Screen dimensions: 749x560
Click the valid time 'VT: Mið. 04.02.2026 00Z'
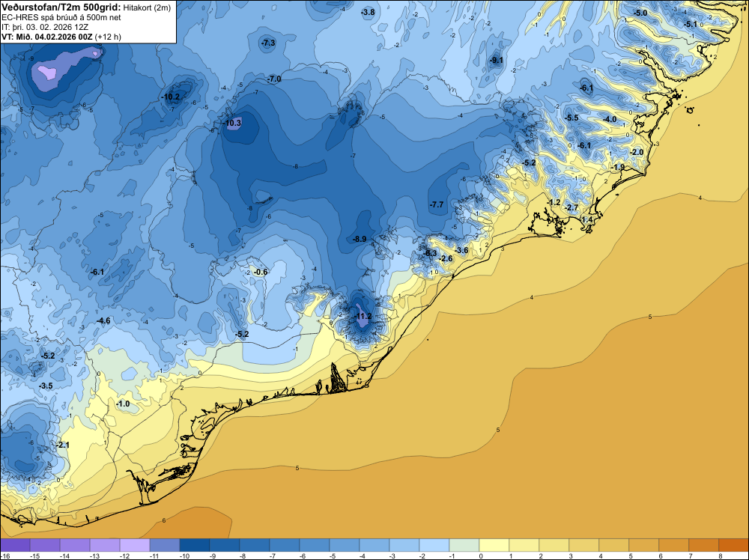click(46, 37)
